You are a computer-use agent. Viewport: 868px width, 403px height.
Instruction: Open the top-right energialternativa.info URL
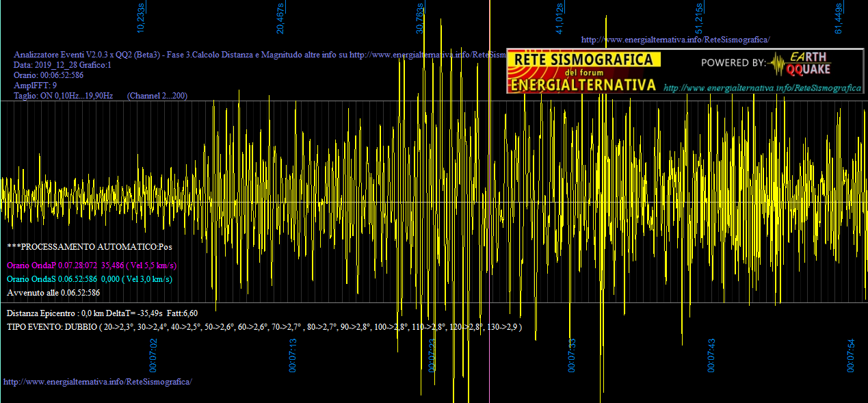[675, 40]
